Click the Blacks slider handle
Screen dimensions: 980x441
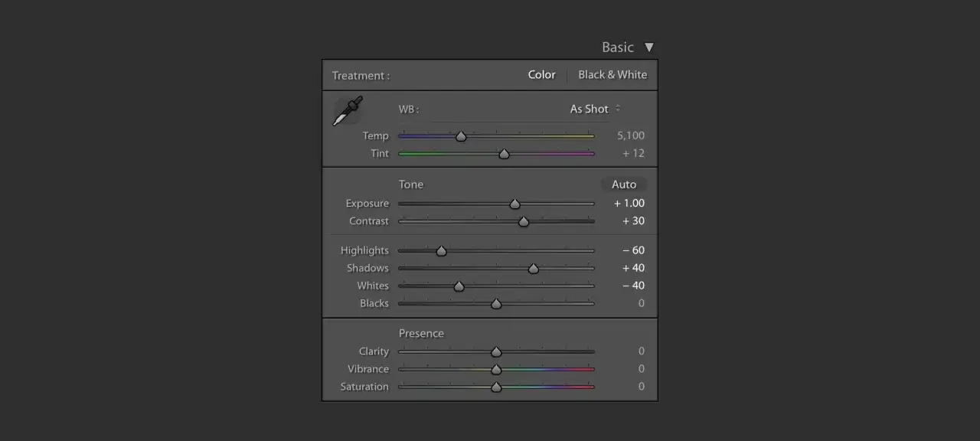(496, 303)
